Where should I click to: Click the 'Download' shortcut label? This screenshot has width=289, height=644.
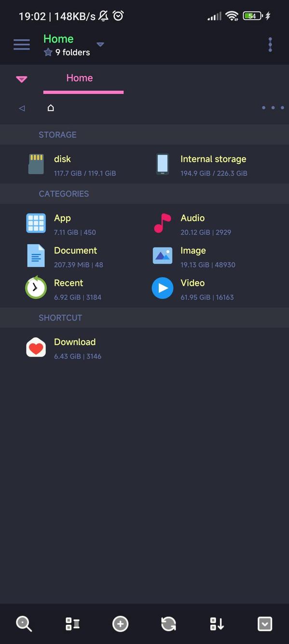point(75,342)
